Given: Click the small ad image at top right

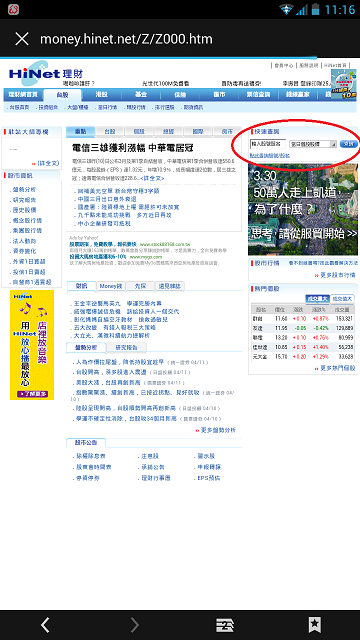Looking at the screenshot, I should point(343,83).
